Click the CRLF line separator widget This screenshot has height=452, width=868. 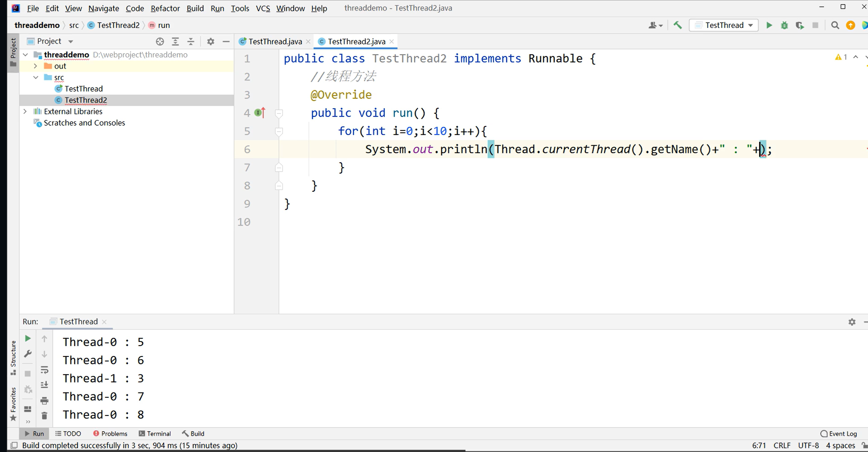(x=782, y=446)
